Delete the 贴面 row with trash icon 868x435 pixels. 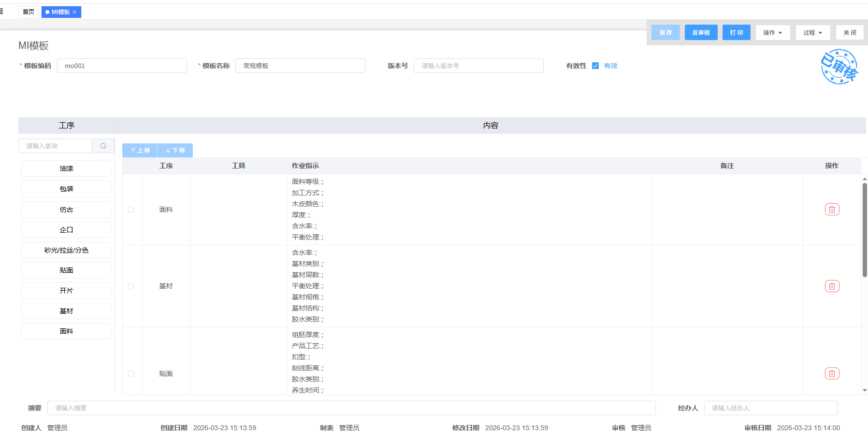832,374
